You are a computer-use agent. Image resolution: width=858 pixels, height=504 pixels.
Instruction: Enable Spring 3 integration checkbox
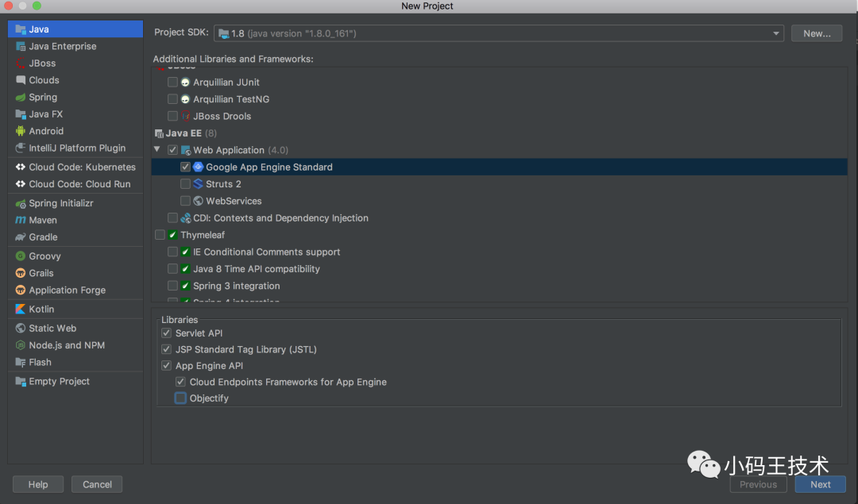tap(172, 286)
